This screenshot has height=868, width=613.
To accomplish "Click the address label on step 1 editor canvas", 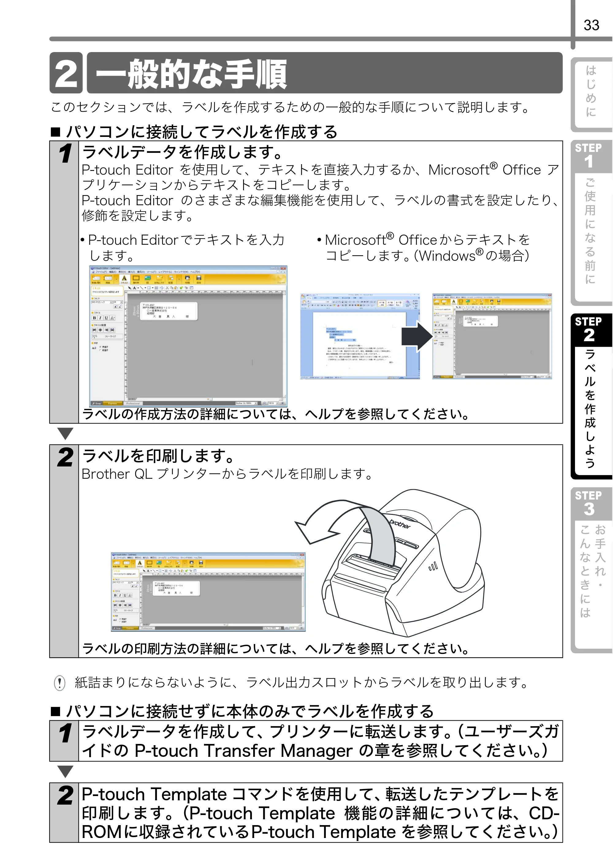I will click(x=169, y=311).
